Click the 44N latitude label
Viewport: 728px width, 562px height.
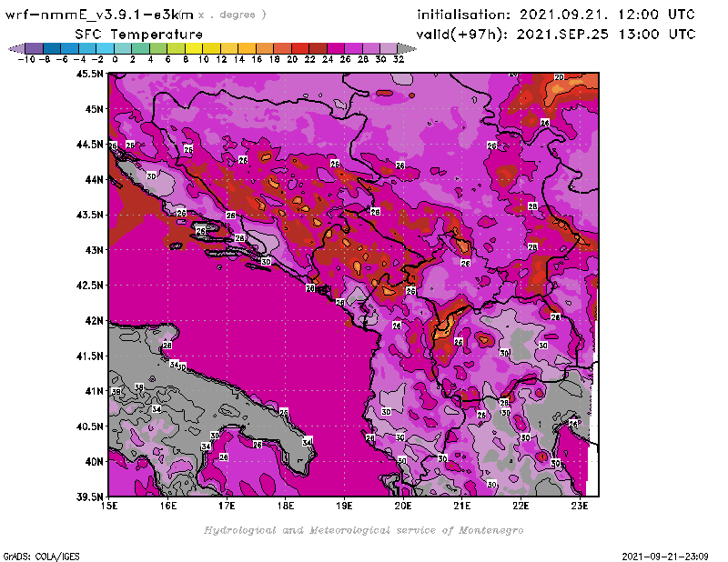[x=95, y=179]
